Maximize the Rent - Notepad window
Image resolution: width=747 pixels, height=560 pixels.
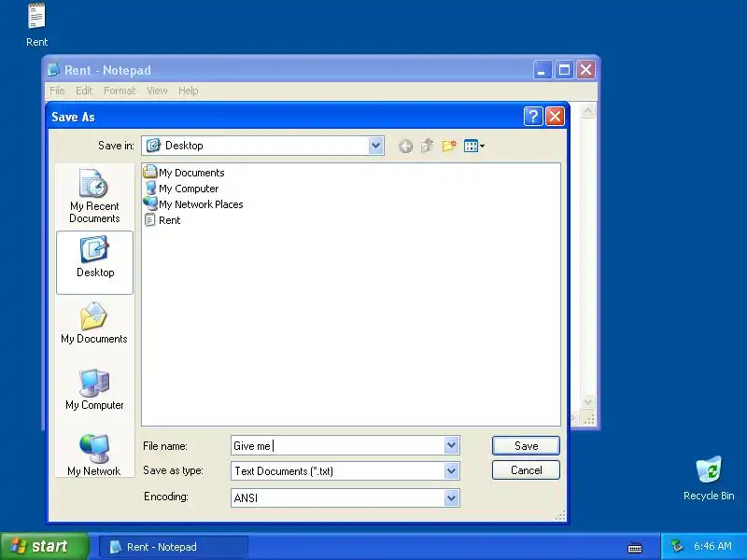click(565, 70)
